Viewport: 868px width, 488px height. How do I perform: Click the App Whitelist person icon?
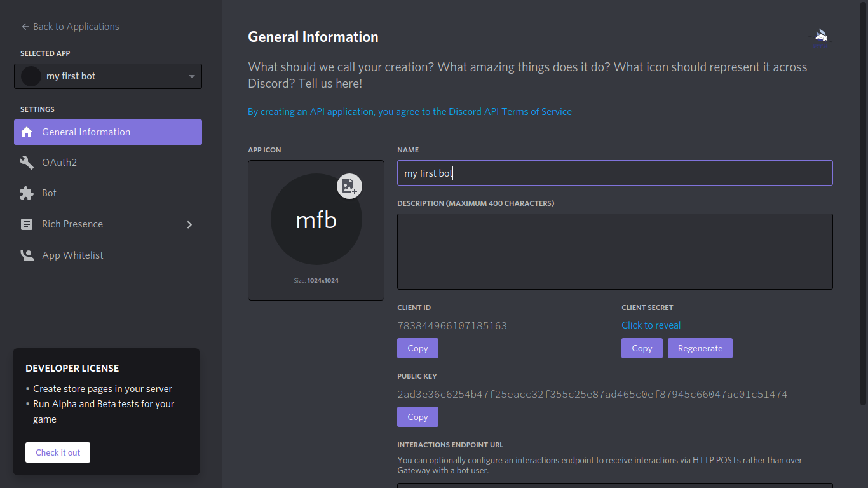tap(27, 255)
